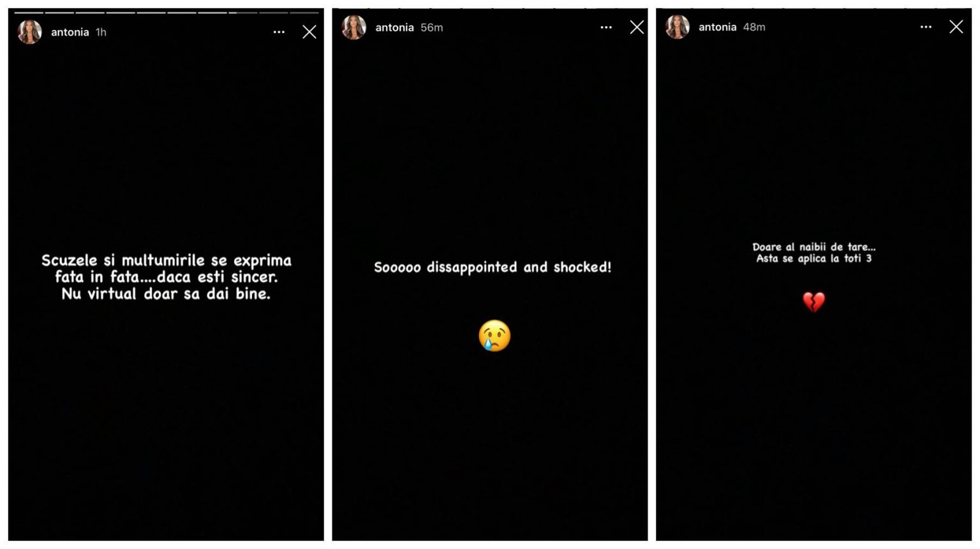Close the story posted 48m ago
The image size is (980, 549).
click(956, 26)
